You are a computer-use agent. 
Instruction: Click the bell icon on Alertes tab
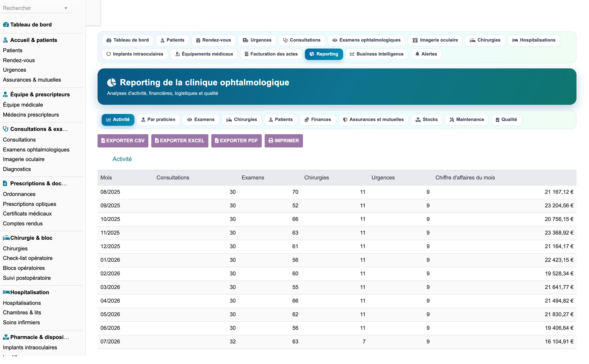417,54
